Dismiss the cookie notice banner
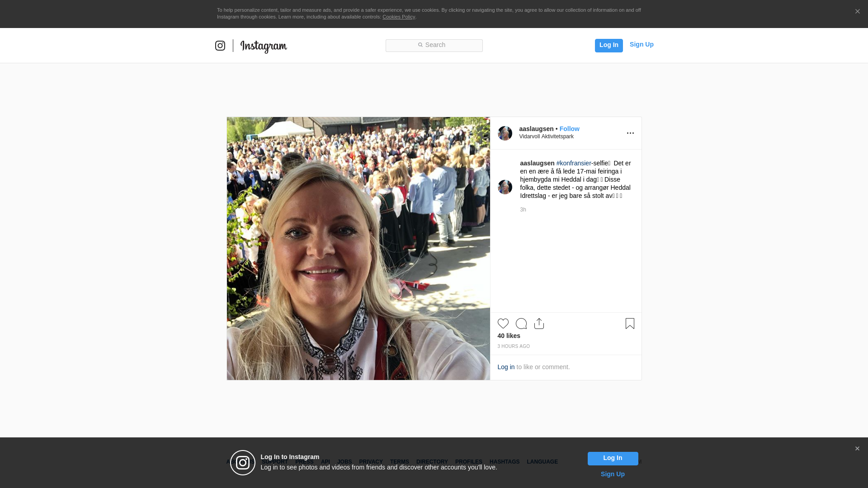 tap(857, 12)
